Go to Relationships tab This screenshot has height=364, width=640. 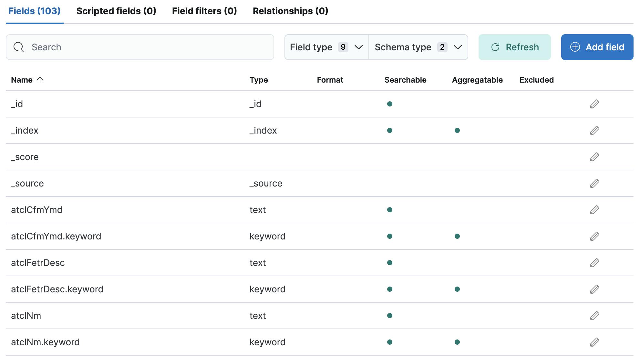[x=290, y=11]
